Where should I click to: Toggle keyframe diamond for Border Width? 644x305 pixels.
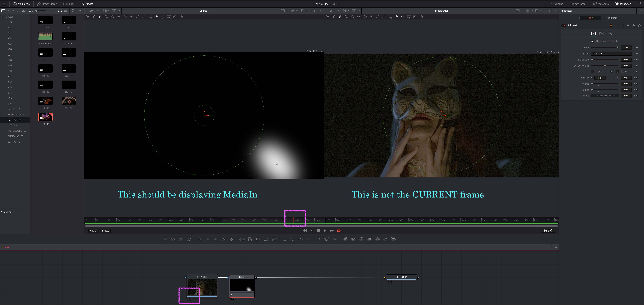[x=637, y=66]
